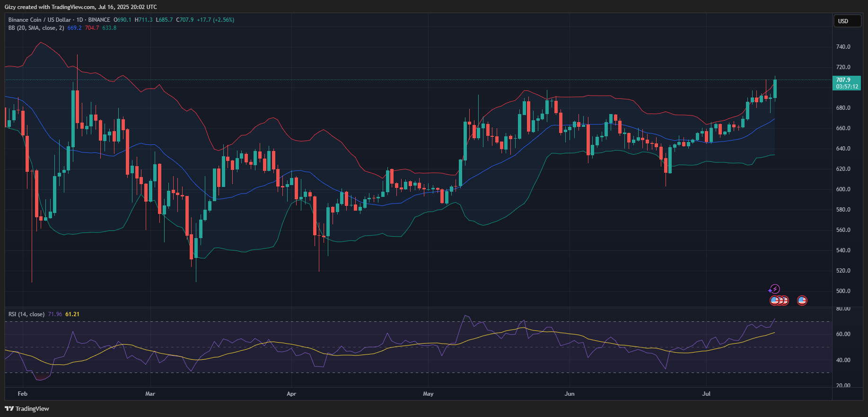Open the purple lightning event icon
868x417 pixels.
pyautogui.click(x=774, y=289)
